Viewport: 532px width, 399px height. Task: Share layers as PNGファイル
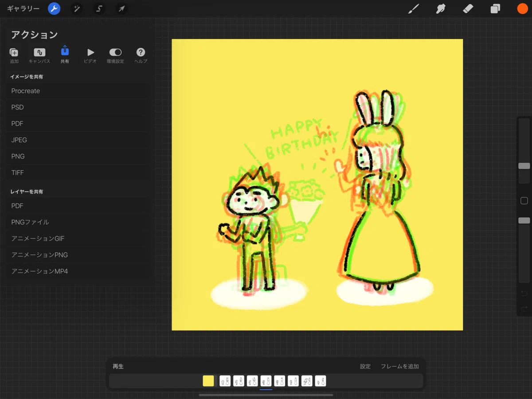[x=78, y=222]
